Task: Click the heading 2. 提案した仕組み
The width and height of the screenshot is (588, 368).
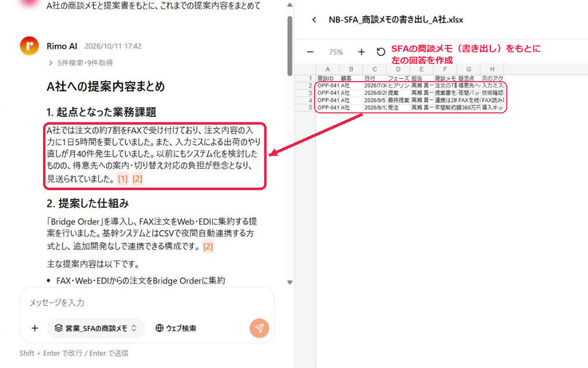Action: [88, 203]
